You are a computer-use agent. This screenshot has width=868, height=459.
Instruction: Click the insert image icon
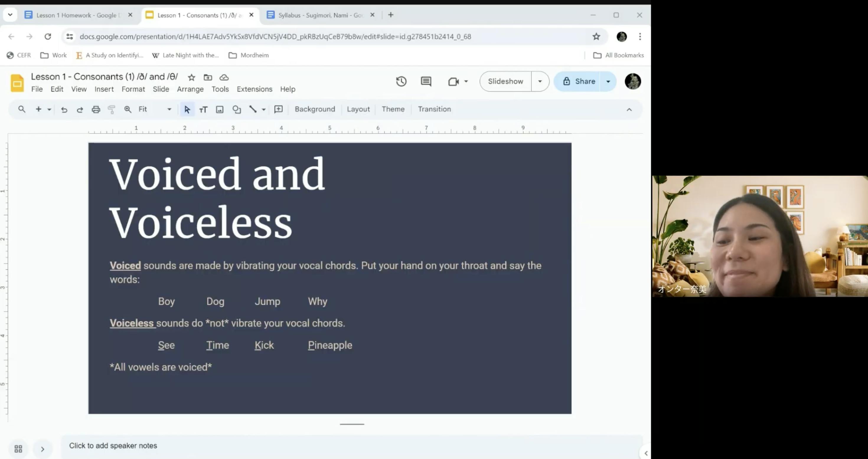point(220,109)
